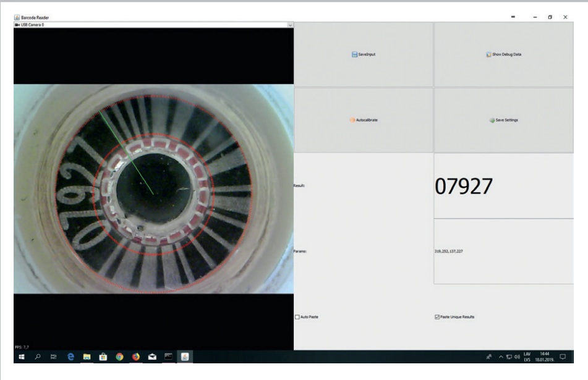Click the FPS: 7,7 status text
This screenshot has width=588, height=380.
point(22,347)
